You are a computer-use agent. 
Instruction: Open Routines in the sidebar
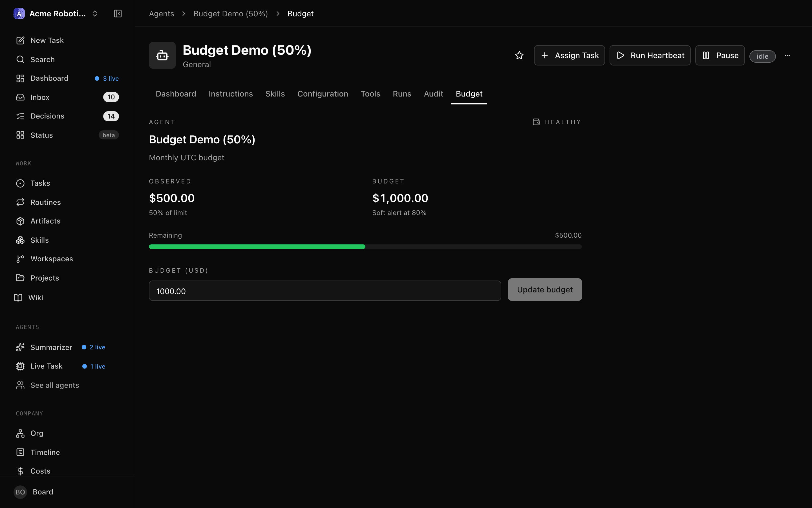click(x=67, y=202)
